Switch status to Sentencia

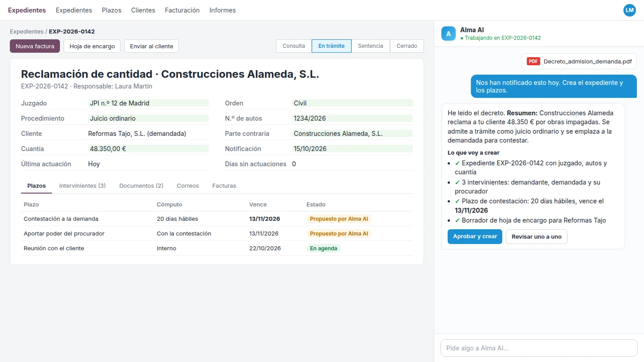[371, 46]
